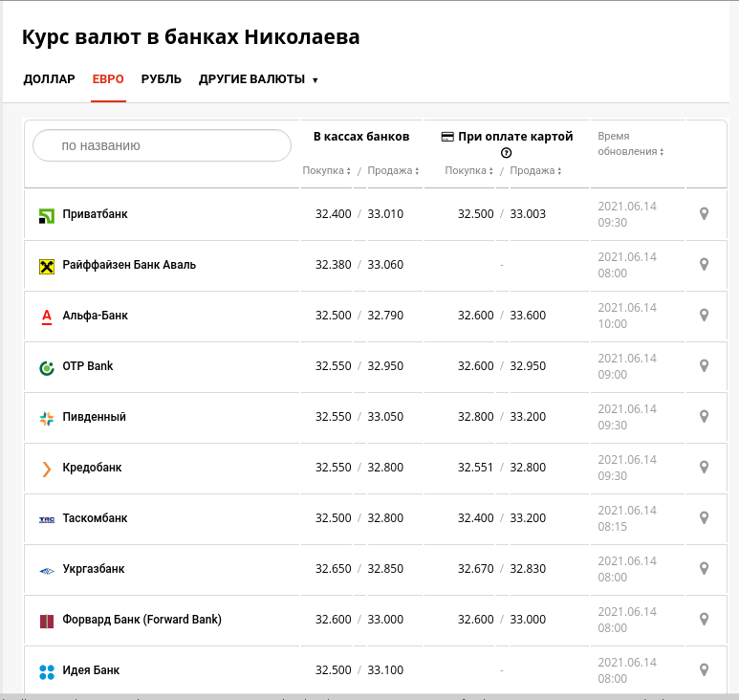Click Укргазбанк card buy rate 32.670

[475, 568]
